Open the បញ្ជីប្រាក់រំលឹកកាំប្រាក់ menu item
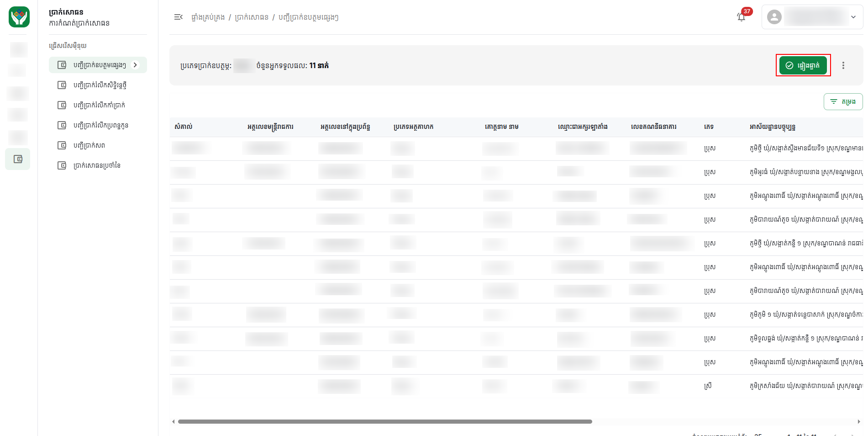The height and width of the screenshot is (436, 868). pos(98,105)
